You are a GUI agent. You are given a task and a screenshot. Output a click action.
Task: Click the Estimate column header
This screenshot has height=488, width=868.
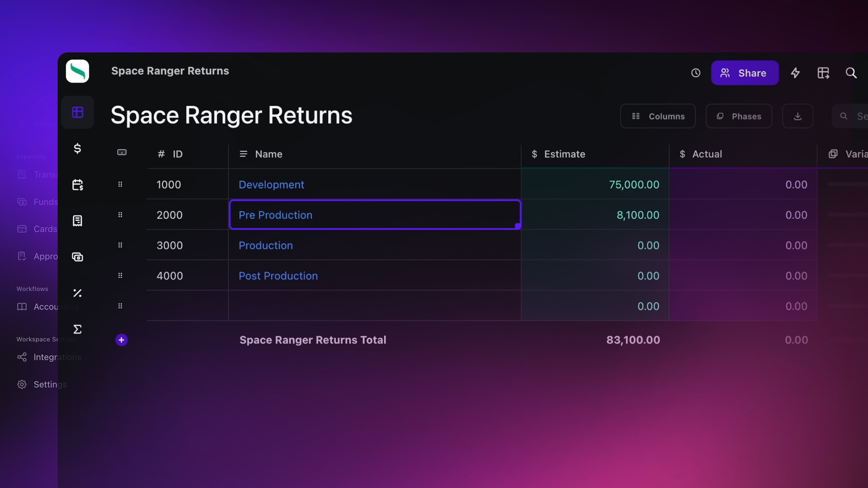564,154
